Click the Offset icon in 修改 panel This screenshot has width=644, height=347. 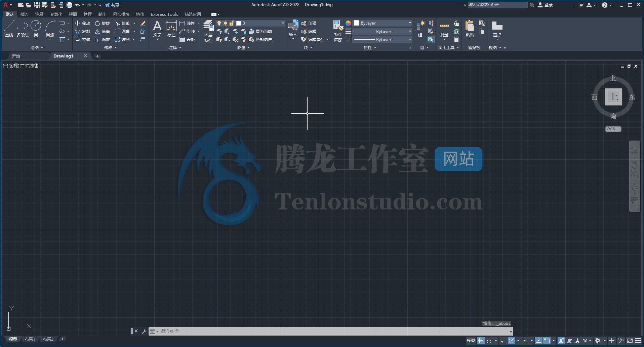tap(143, 39)
